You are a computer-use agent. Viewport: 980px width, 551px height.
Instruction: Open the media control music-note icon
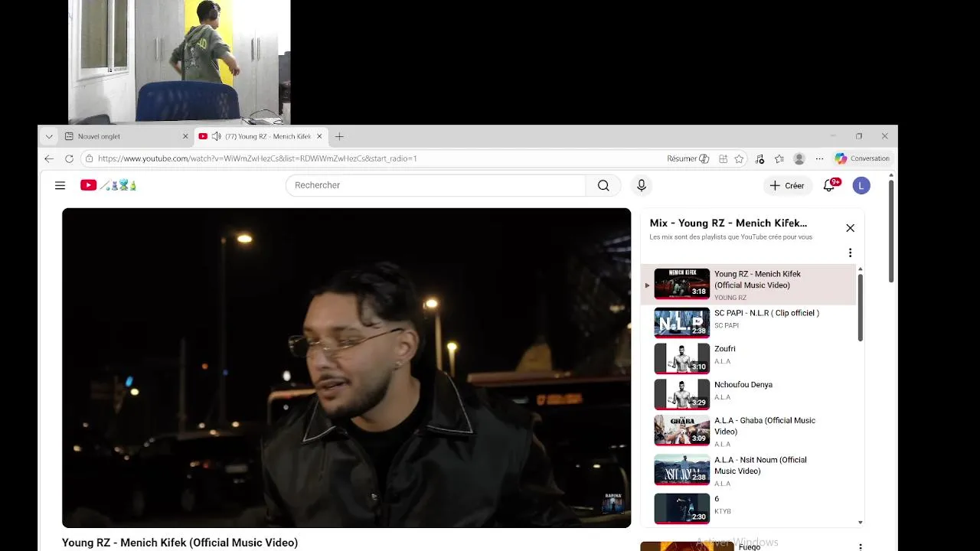[759, 158]
